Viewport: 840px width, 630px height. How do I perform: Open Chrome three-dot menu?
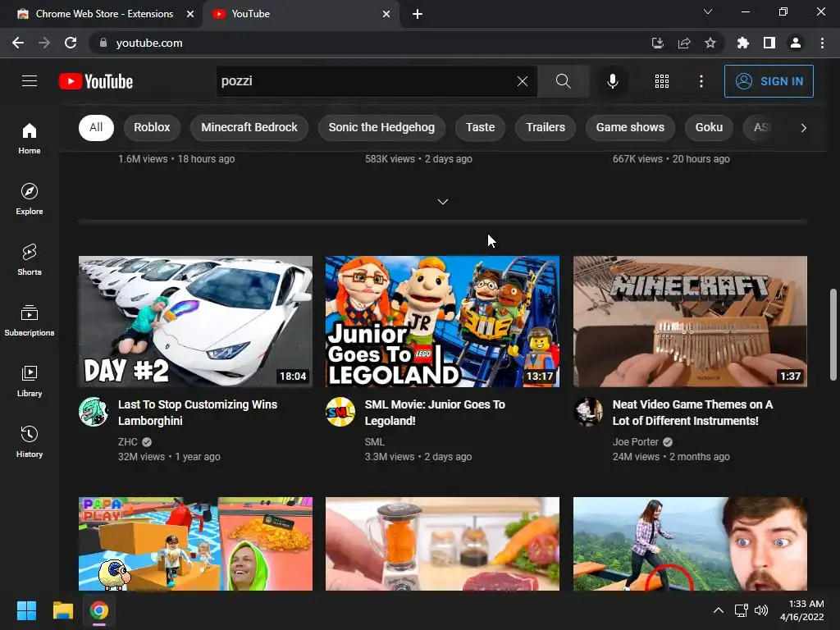pos(822,43)
